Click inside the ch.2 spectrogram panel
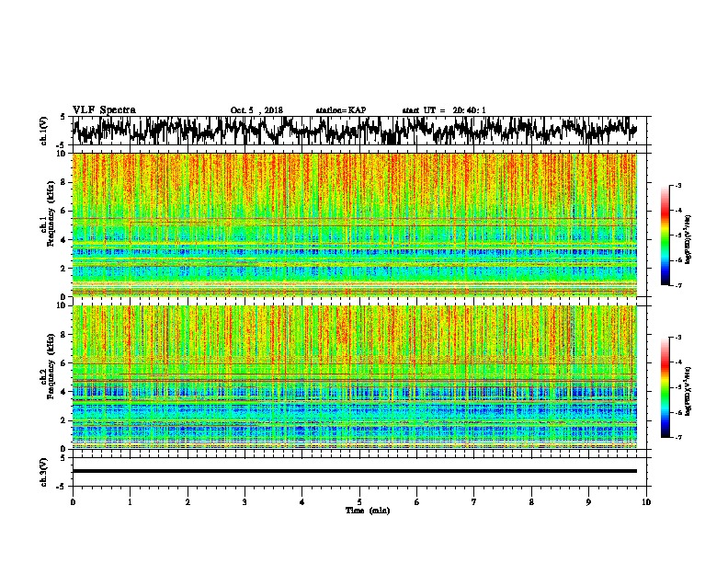 coord(355,377)
